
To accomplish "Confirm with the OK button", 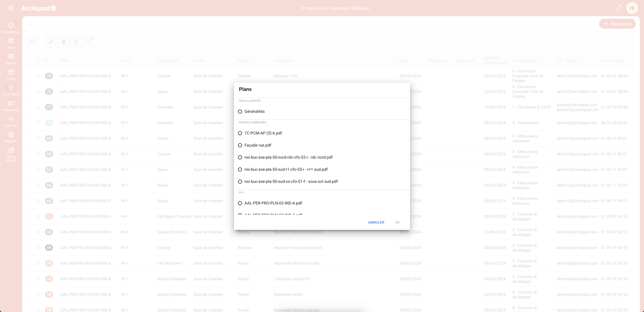I will click(397, 222).
